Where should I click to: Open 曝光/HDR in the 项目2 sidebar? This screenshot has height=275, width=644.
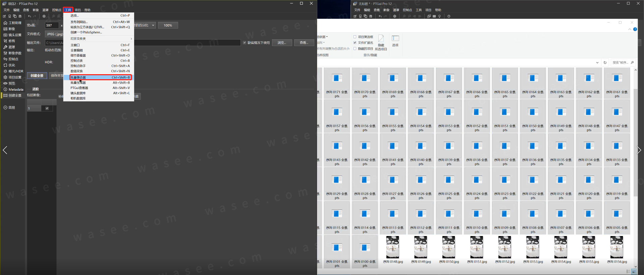[13, 71]
